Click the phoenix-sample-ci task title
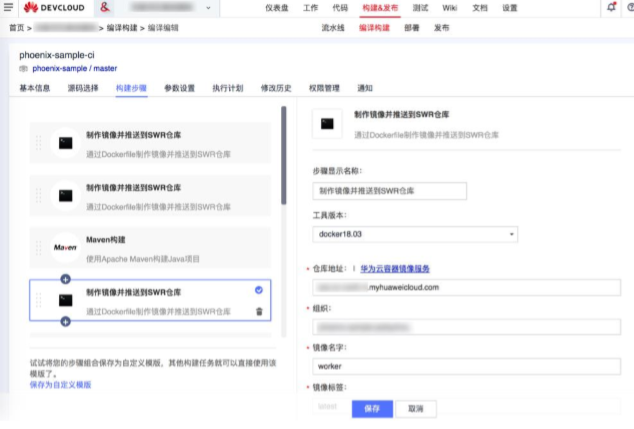The height and width of the screenshot is (429, 634). [57, 55]
